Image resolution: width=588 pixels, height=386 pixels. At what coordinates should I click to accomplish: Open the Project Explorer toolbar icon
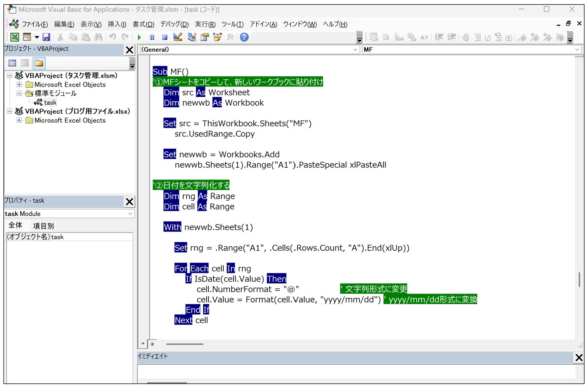click(192, 37)
